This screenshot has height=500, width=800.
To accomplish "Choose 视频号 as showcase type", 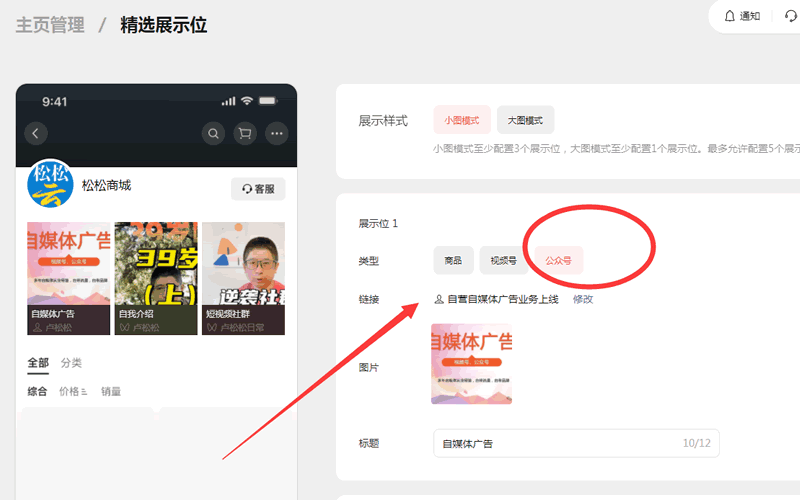I will tap(504, 260).
